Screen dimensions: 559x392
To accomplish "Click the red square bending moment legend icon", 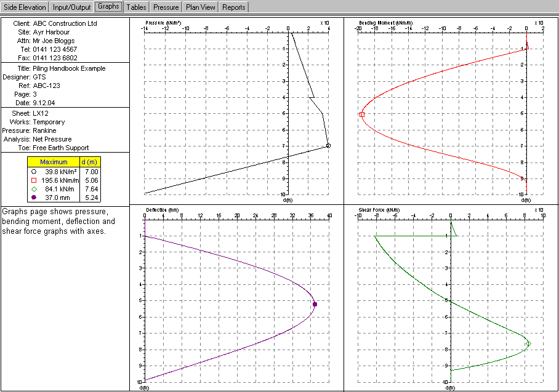I will click(33, 180).
